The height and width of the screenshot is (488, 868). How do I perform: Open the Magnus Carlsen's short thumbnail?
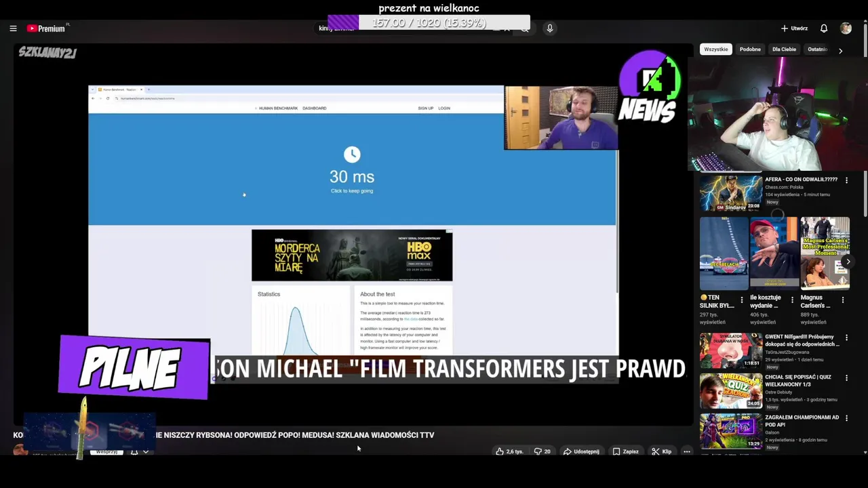(825, 253)
